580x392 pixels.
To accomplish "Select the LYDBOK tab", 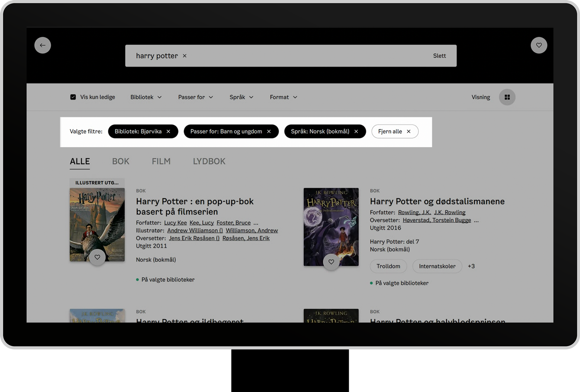I will (209, 161).
